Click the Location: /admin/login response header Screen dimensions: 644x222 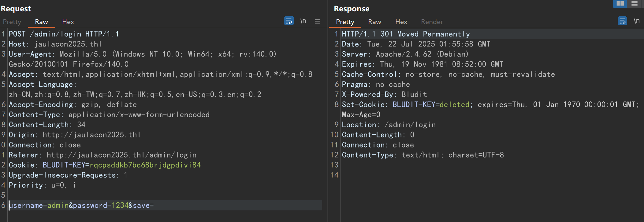[x=389, y=125]
